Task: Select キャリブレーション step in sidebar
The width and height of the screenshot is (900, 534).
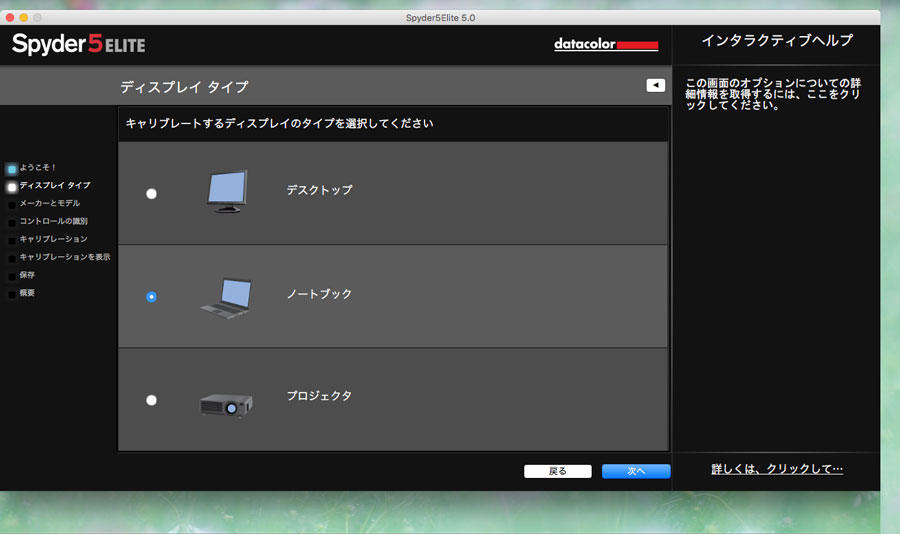Action: [53, 239]
